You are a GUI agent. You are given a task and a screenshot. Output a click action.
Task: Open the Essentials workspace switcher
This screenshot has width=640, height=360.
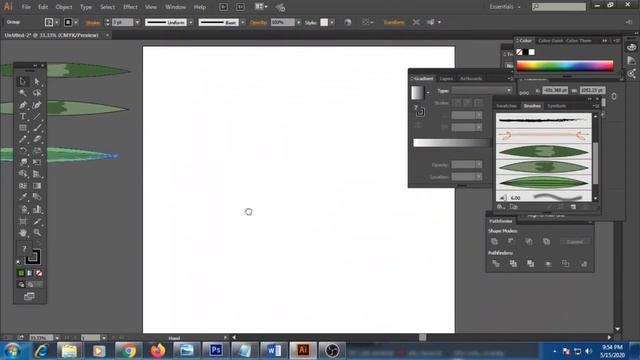(505, 7)
